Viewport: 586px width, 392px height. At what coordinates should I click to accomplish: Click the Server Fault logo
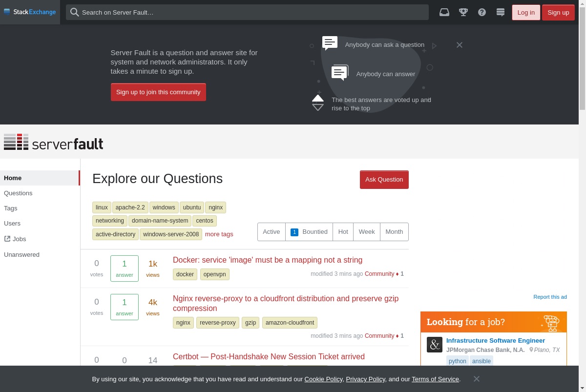point(54,142)
